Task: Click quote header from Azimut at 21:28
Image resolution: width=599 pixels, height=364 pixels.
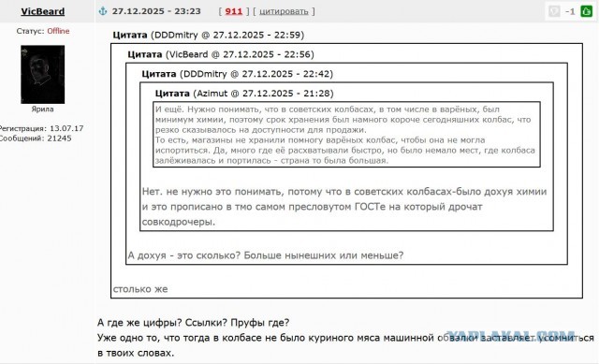Action: [x=244, y=94]
